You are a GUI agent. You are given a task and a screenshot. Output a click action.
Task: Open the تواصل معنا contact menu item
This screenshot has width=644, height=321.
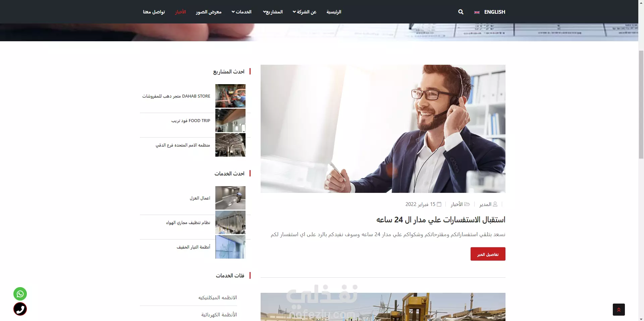click(154, 12)
